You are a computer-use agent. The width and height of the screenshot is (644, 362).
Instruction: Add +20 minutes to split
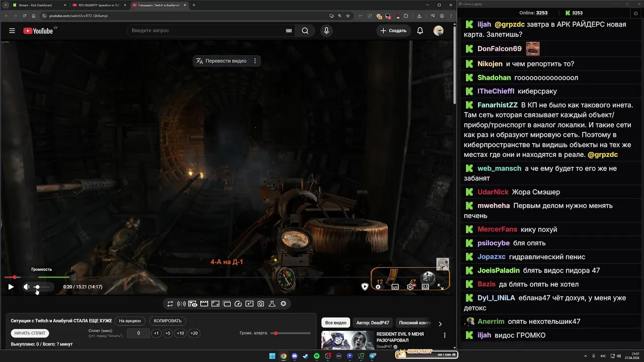(x=194, y=333)
